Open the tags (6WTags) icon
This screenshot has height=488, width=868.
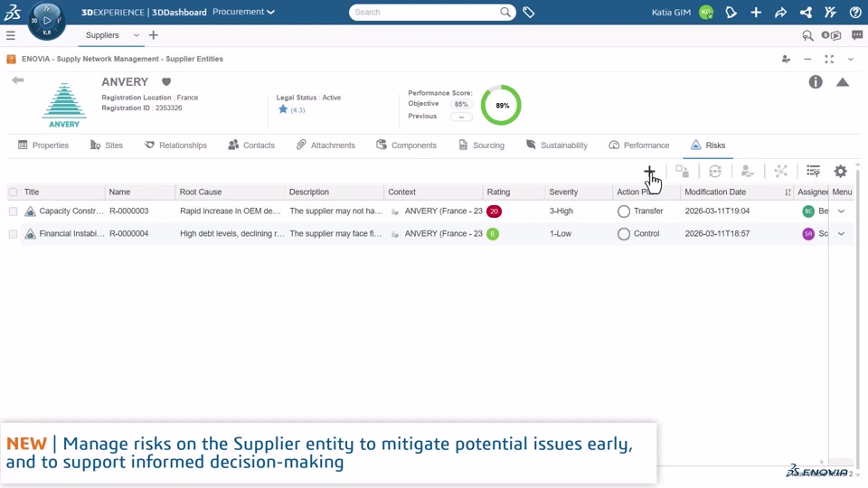tap(529, 12)
